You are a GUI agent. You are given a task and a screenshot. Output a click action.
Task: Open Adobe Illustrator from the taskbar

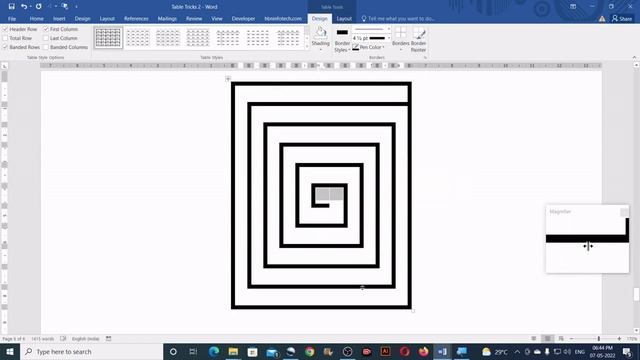tap(385, 351)
